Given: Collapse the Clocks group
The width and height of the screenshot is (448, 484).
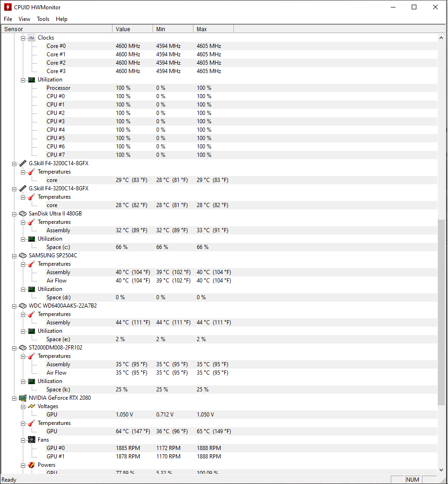Looking at the screenshot, I should 23,38.
